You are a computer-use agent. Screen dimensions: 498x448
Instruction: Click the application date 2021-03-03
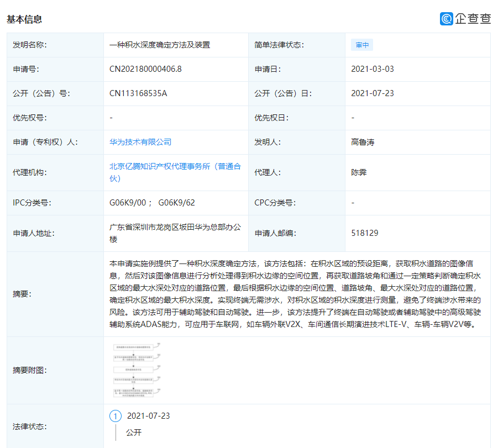coord(373,69)
